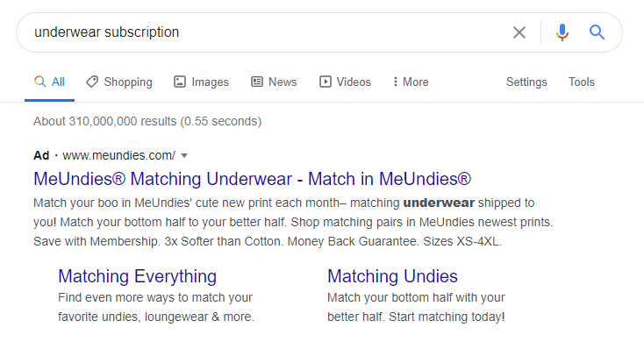Open the Matching Undies sitelink
This screenshot has height=349, width=644.
point(392,276)
